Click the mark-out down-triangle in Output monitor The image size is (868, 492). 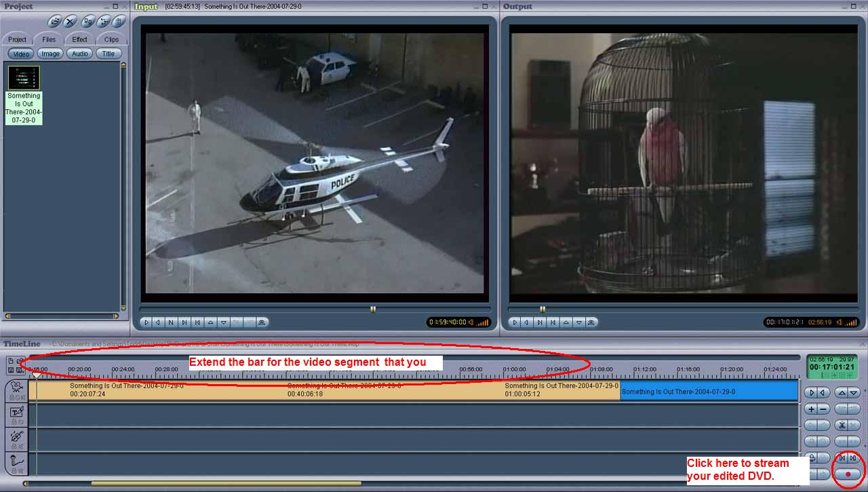579,322
